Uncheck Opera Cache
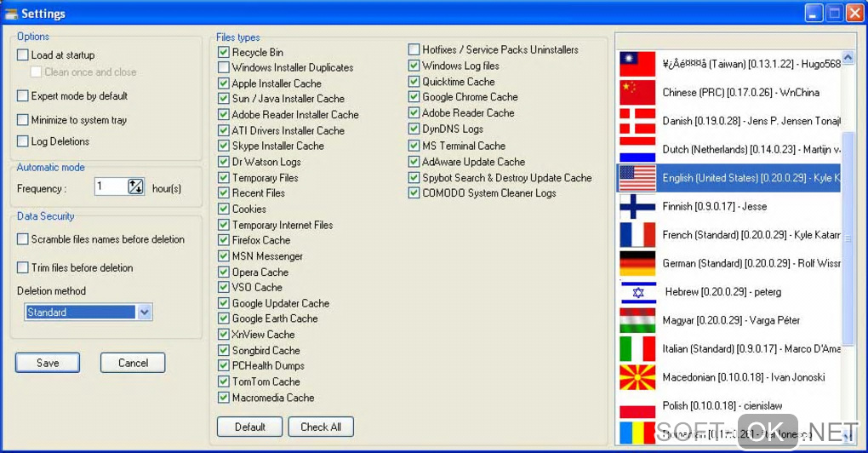The width and height of the screenshot is (868, 453). (224, 272)
